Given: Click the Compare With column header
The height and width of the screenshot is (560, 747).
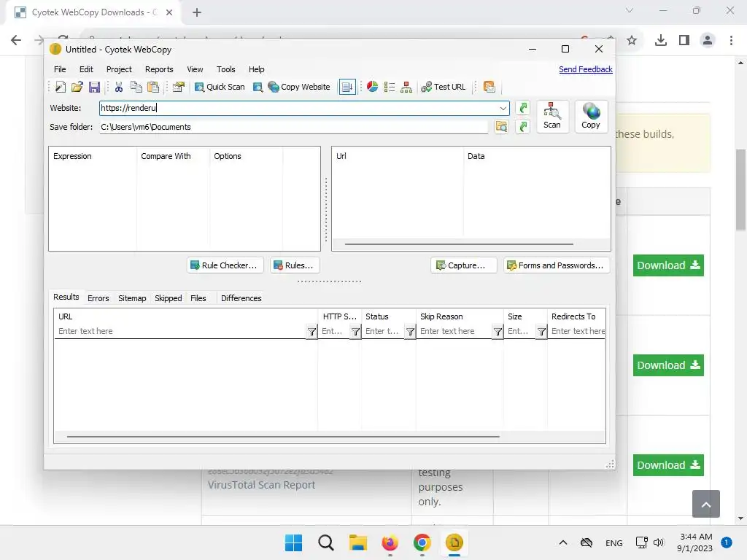Looking at the screenshot, I should 173,156.
